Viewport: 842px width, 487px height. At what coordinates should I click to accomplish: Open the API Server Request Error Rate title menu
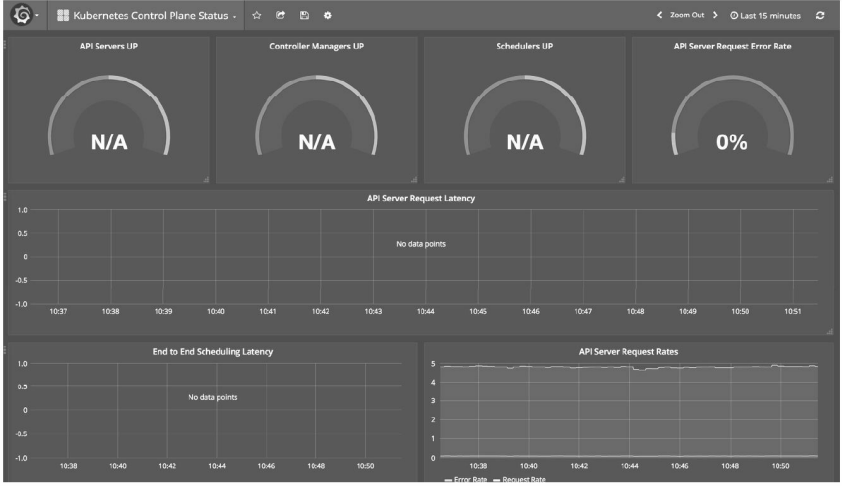click(732, 46)
